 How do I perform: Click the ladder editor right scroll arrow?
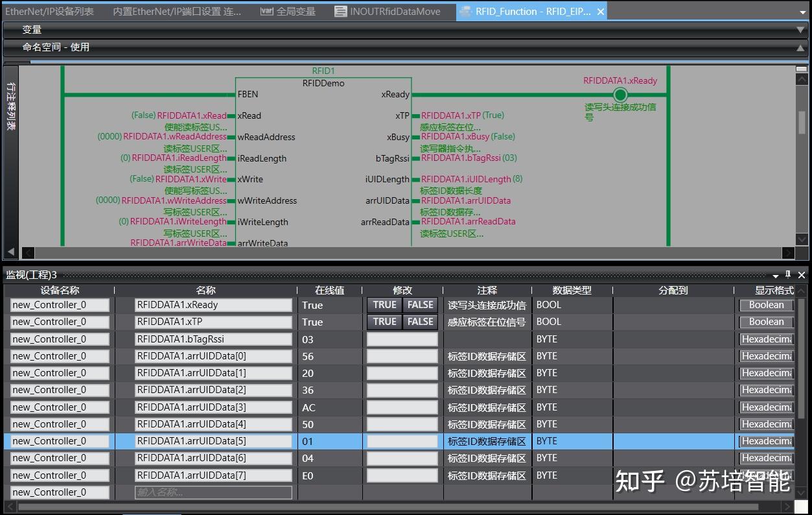(x=788, y=252)
